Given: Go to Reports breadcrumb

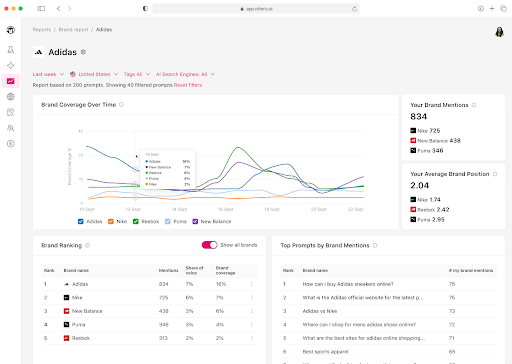Looking at the screenshot, I should point(42,30).
